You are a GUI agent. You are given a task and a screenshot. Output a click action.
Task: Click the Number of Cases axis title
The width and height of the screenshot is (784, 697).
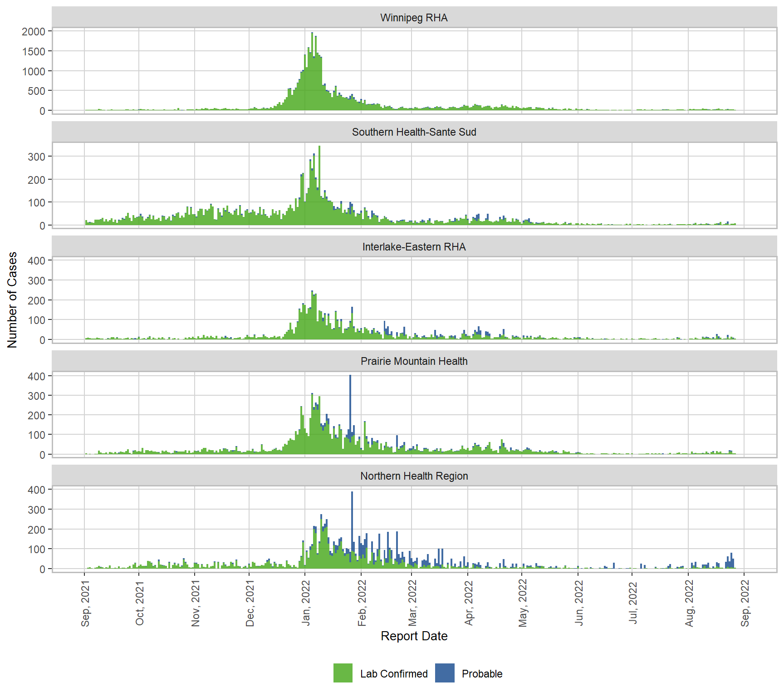[x=12, y=300]
